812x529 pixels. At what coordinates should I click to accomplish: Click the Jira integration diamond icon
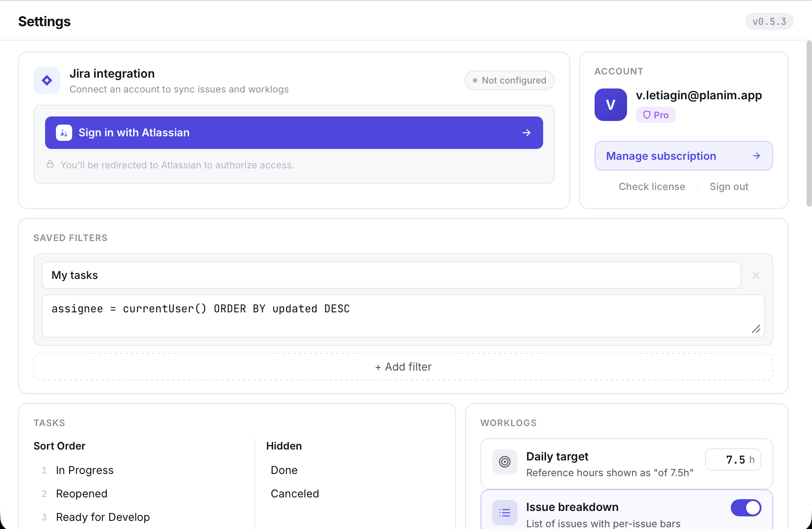[47, 80]
